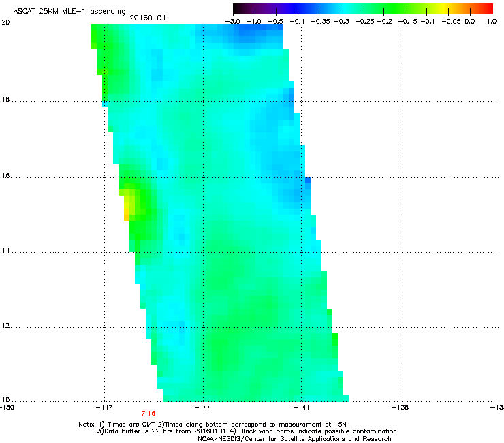Image resolution: width=504 pixels, height=443 pixels.
Task: Click the color bar label "-3.0"
Action: click(x=232, y=22)
